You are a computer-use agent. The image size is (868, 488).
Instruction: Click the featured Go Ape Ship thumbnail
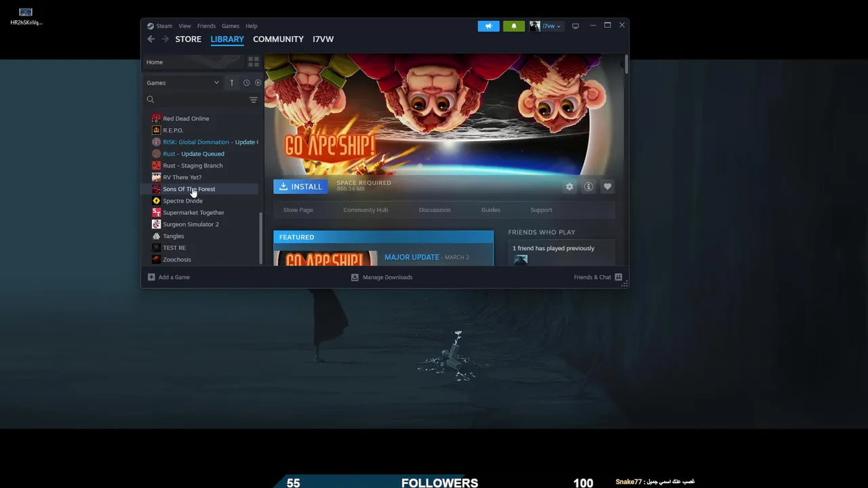pyautogui.click(x=325, y=258)
